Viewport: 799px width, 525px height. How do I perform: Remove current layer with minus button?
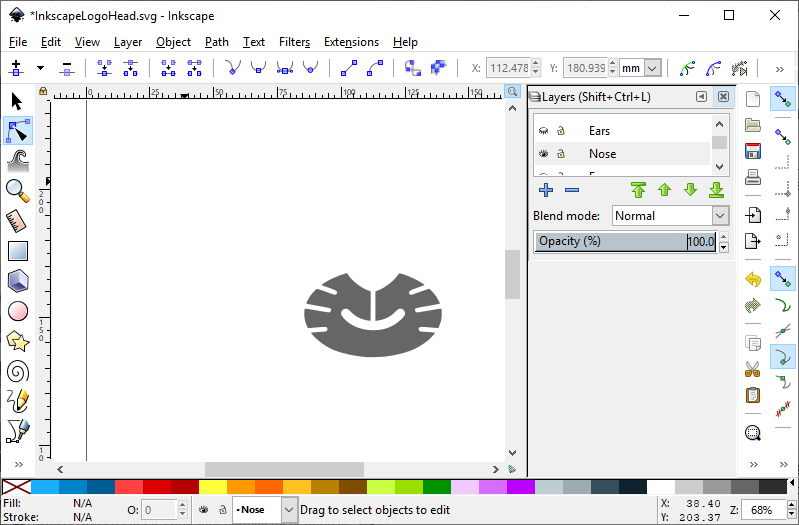(x=572, y=190)
